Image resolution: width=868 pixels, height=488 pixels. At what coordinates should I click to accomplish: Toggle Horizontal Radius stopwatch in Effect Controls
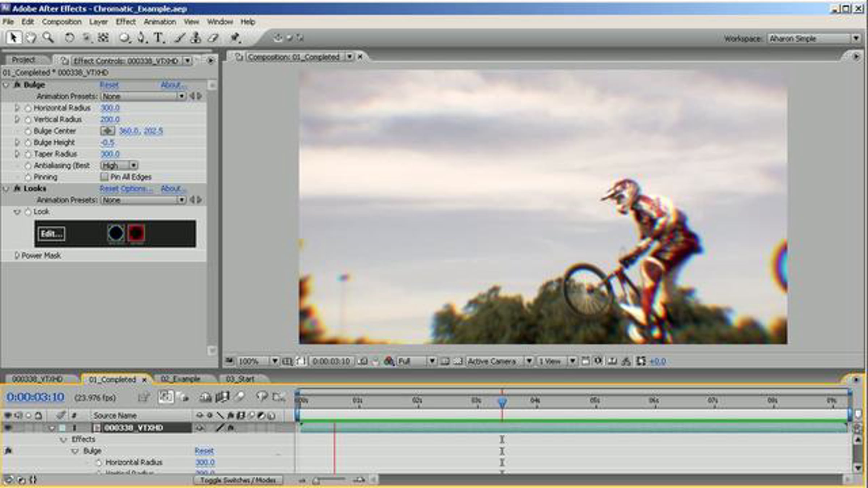(x=28, y=108)
